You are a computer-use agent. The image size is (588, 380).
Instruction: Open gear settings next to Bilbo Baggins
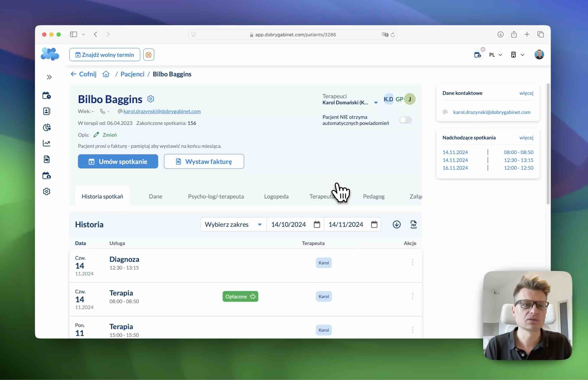point(151,99)
